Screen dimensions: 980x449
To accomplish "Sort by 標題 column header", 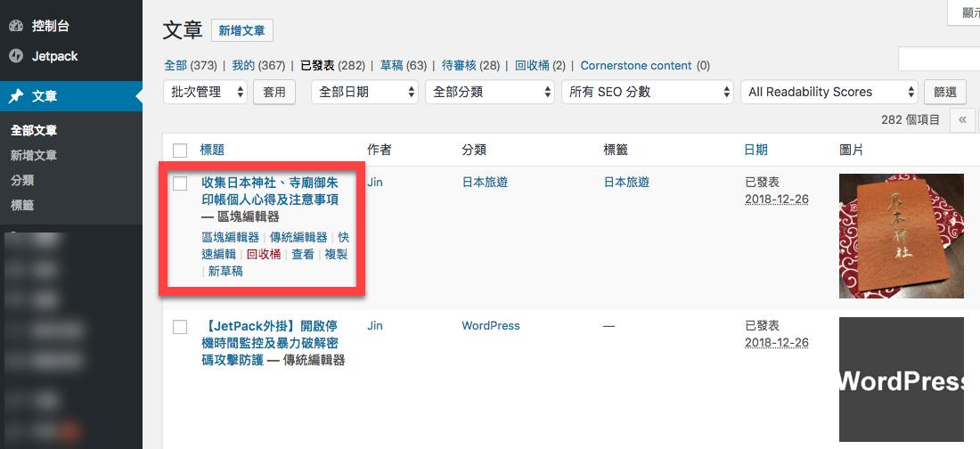I will pos(212,150).
